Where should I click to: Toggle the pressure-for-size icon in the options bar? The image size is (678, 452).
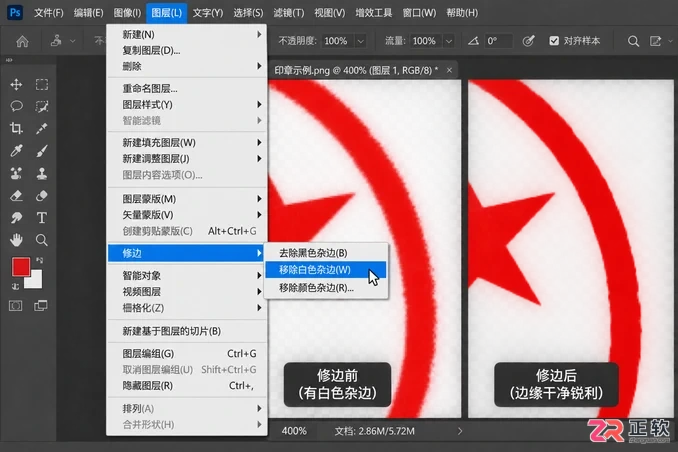(528, 41)
